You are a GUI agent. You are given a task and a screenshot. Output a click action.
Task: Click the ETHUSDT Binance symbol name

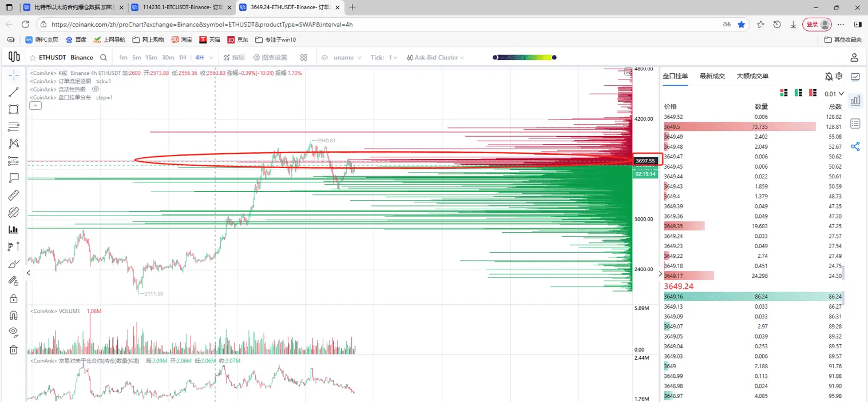point(66,58)
